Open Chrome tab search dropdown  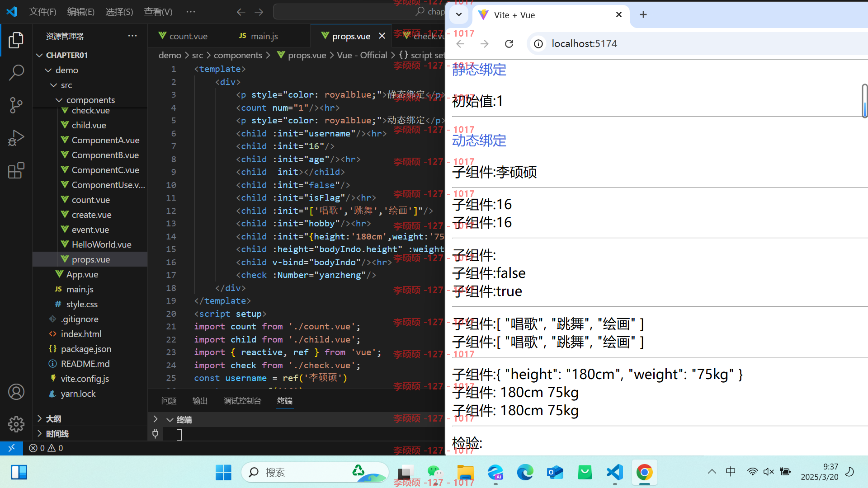pyautogui.click(x=459, y=14)
